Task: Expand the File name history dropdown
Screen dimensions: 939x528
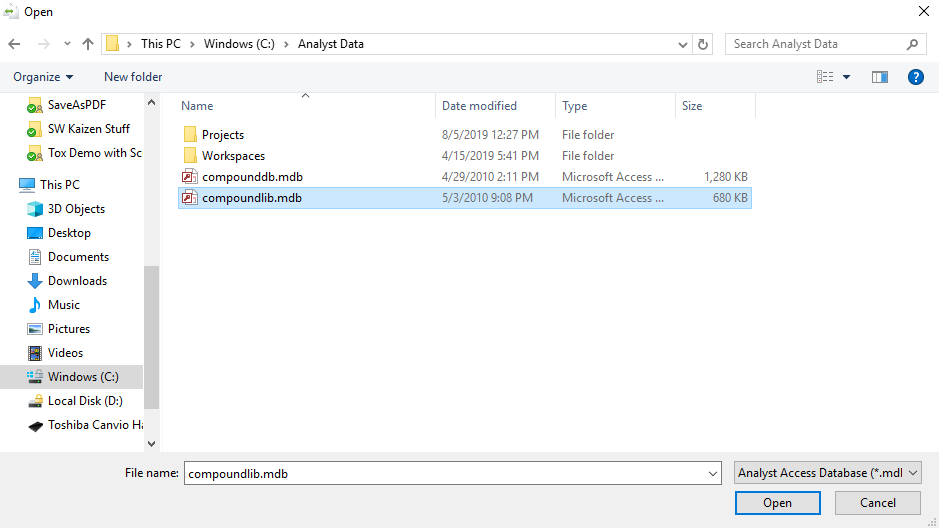Action: pyautogui.click(x=712, y=473)
